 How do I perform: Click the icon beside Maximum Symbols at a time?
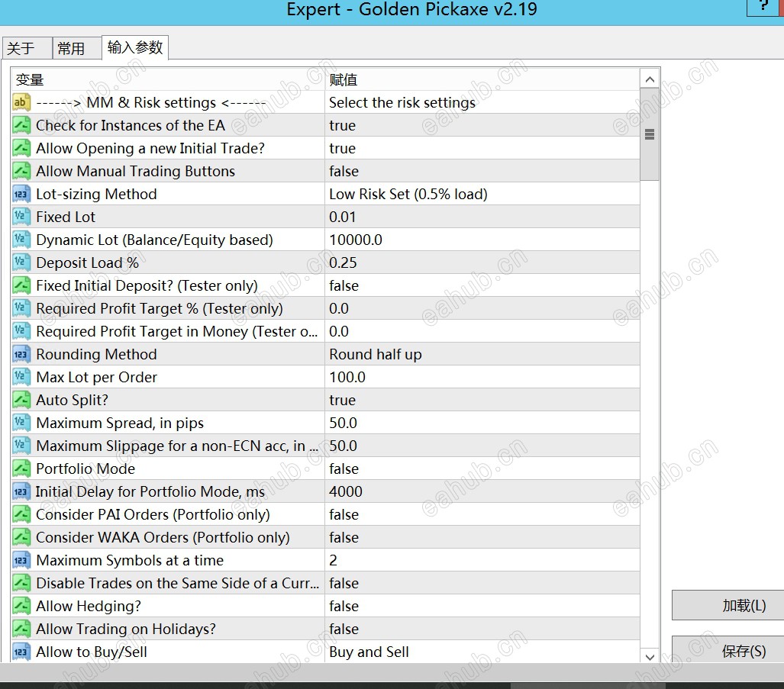21,560
